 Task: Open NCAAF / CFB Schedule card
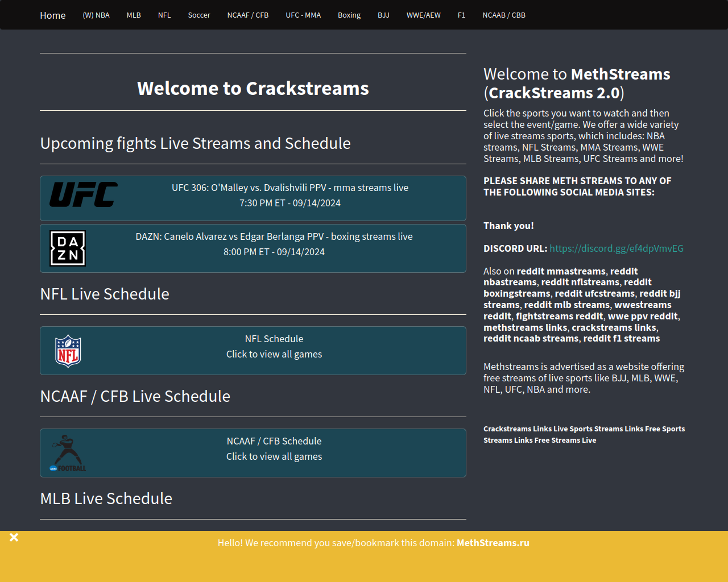[x=253, y=453]
